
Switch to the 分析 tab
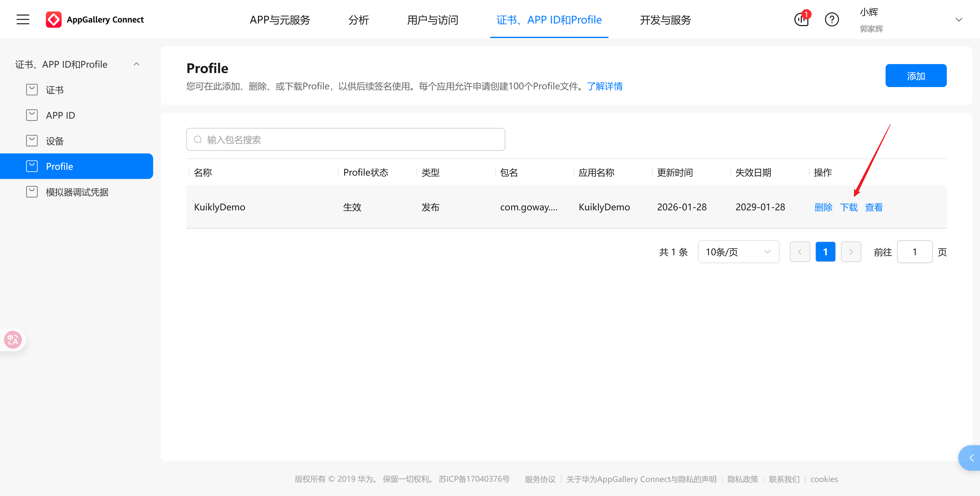358,20
